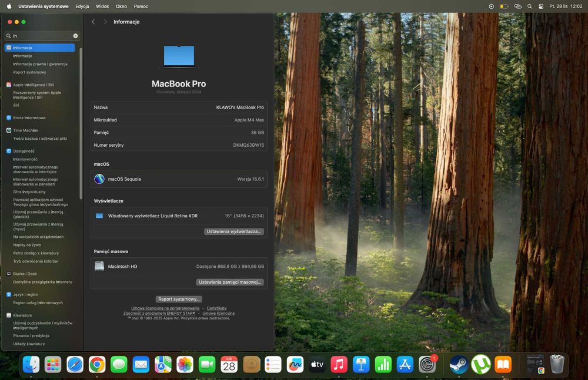Click into the sidebar search field
This screenshot has width=588, height=380.
[41, 36]
